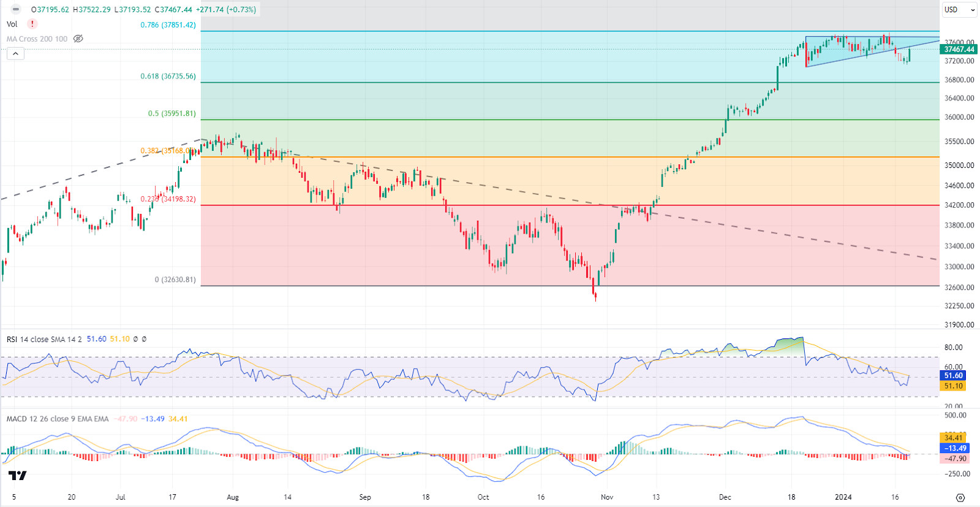Select the Vol indicator label
Viewport: 980px width, 507px height.
tap(12, 24)
